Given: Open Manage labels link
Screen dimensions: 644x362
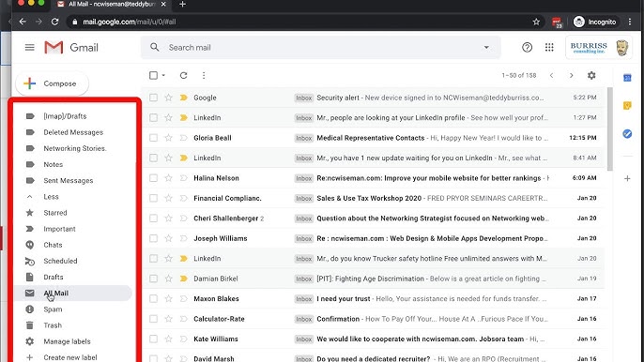Looking at the screenshot, I should pyautogui.click(x=67, y=341).
